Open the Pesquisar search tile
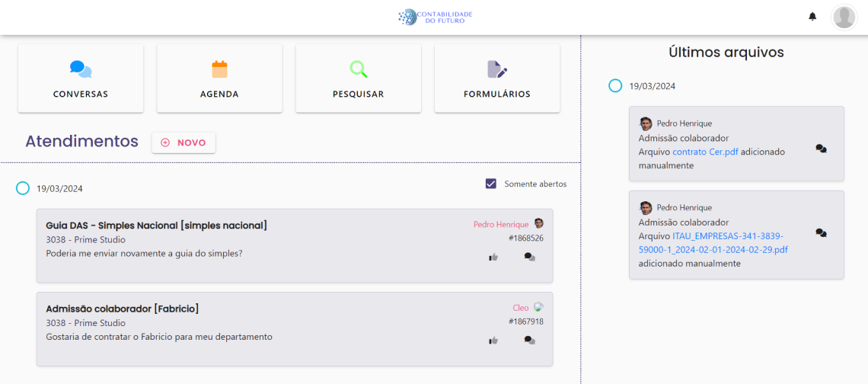Screen dimensions: 868x384 (x=358, y=78)
